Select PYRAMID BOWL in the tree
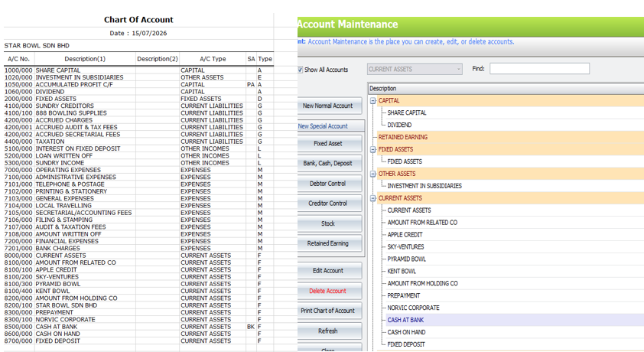 coord(407,259)
